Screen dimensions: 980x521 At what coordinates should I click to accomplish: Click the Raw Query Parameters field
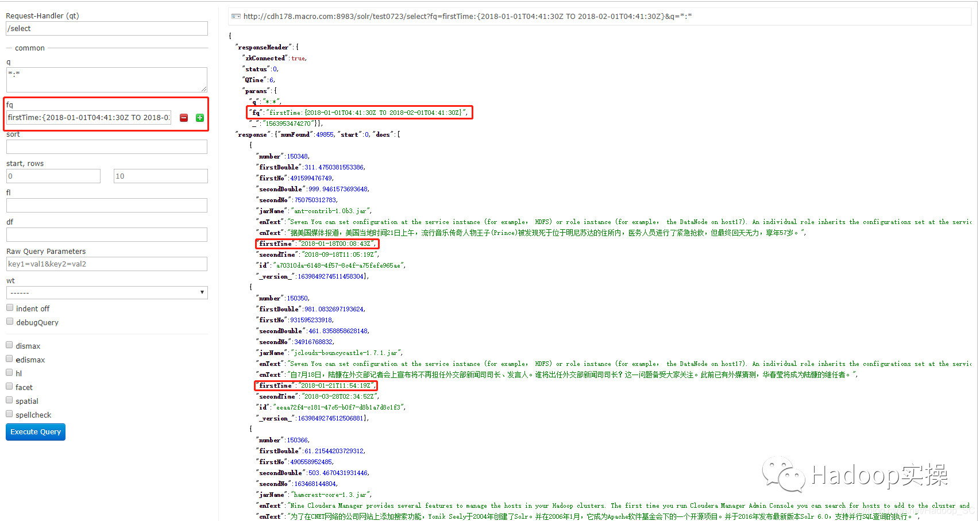pos(107,264)
